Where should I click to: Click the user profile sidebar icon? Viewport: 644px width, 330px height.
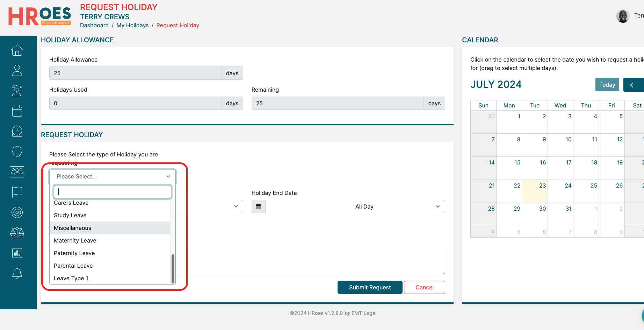(x=17, y=70)
